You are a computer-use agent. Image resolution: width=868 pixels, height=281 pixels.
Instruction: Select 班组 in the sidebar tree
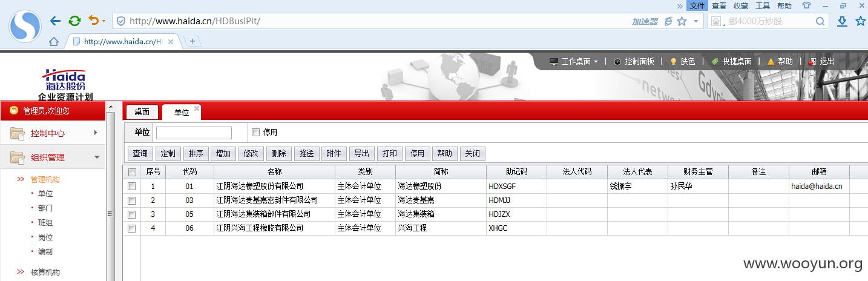(45, 223)
